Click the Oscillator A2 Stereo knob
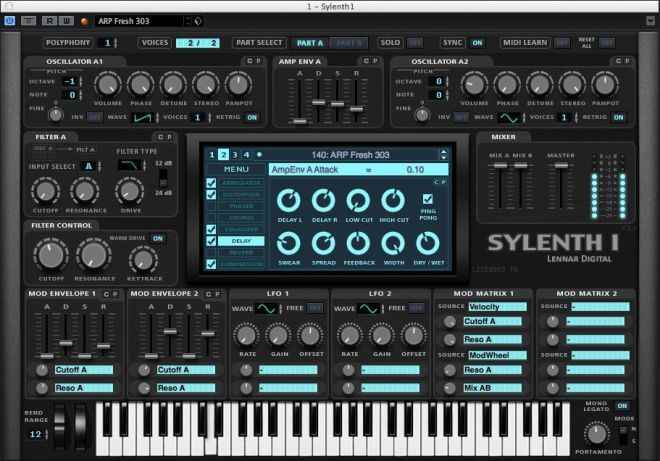Image resolution: width=660 pixels, height=461 pixels. coord(572,84)
